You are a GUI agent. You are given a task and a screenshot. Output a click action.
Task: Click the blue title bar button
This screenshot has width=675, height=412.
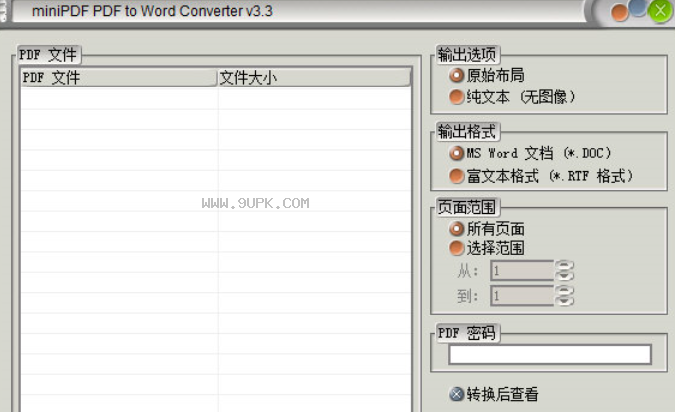click(638, 8)
